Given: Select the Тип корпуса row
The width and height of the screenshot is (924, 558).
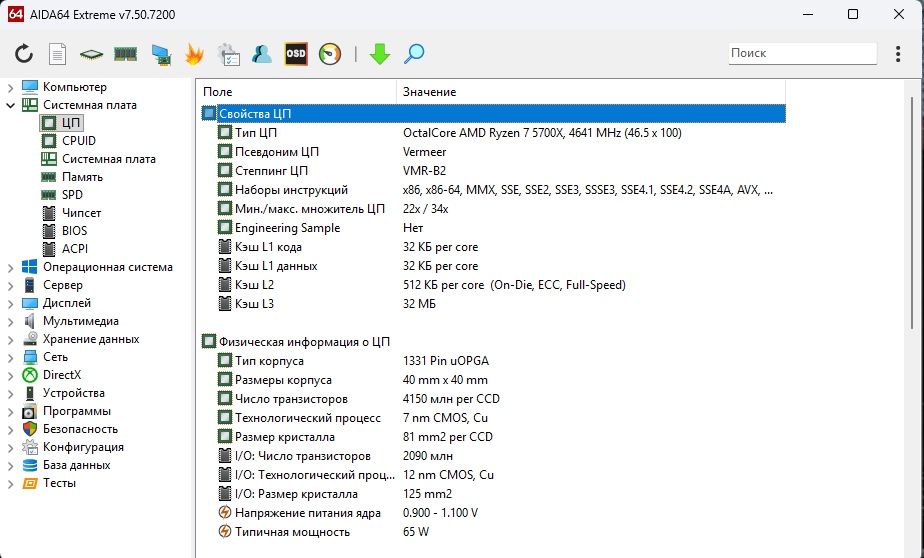Looking at the screenshot, I should (493, 361).
